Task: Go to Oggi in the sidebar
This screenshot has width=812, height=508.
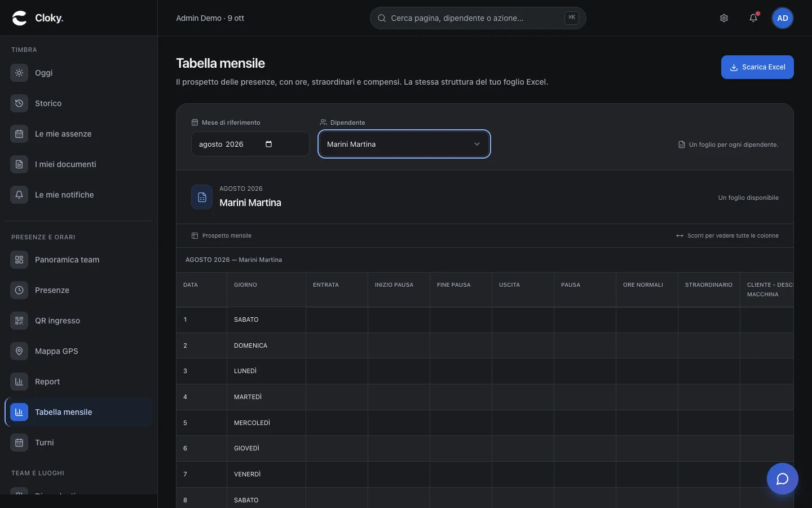Action: pyautogui.click(x=78, y=73)
